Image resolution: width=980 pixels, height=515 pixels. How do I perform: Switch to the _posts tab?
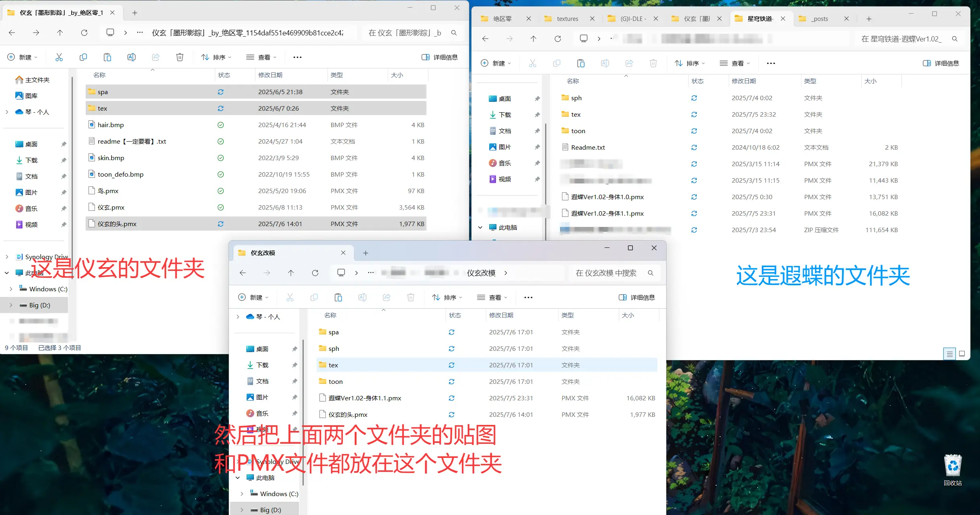(819, 19)
